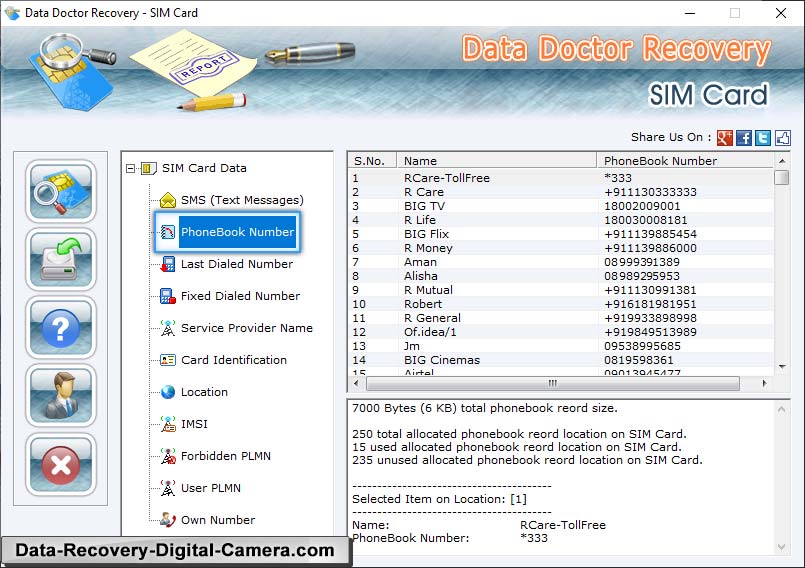Click the about/support person icon
This screenshot has height=568, width=805.
pyautogui.click(x=61, y=396)
